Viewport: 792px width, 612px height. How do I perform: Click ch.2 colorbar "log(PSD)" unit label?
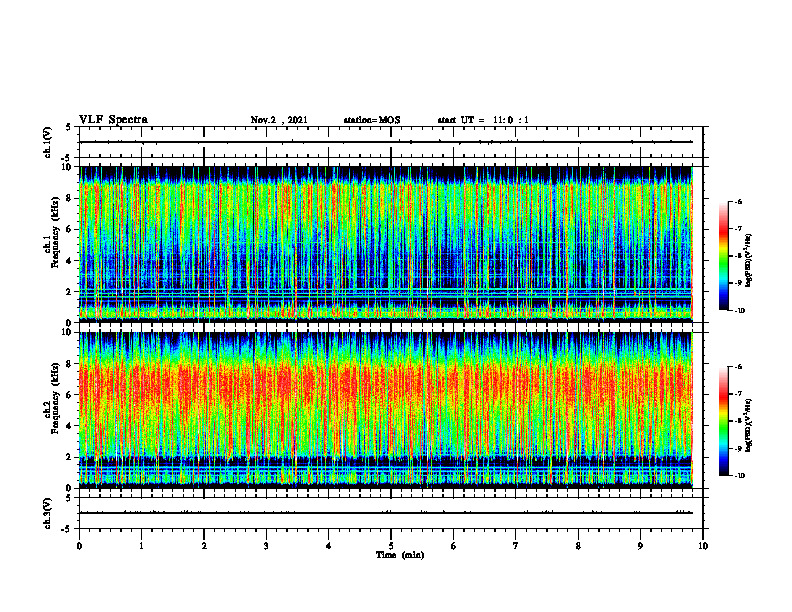click(750, 425)
